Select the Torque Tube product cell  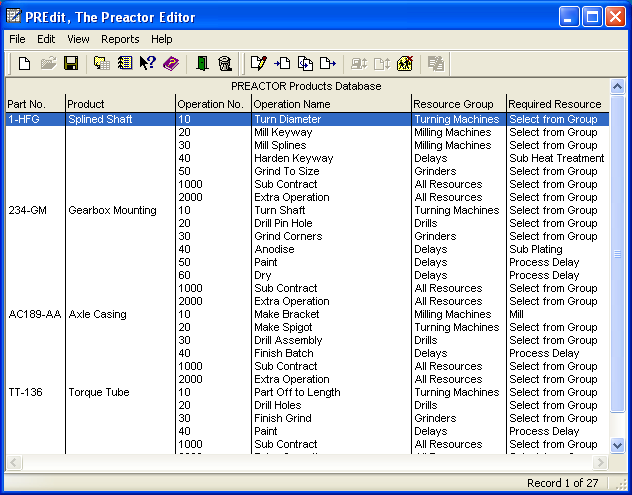coord(99,392)
